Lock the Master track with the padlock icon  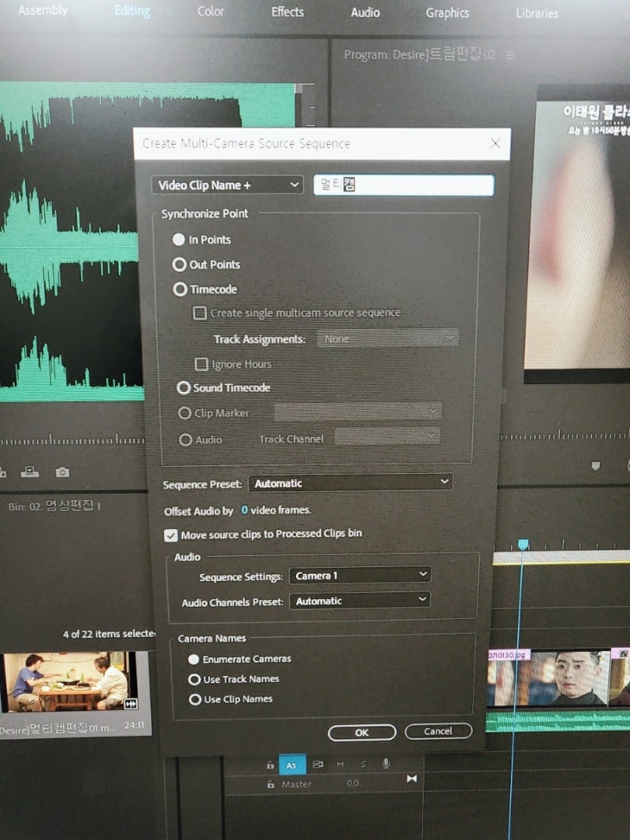click(270, 784)
